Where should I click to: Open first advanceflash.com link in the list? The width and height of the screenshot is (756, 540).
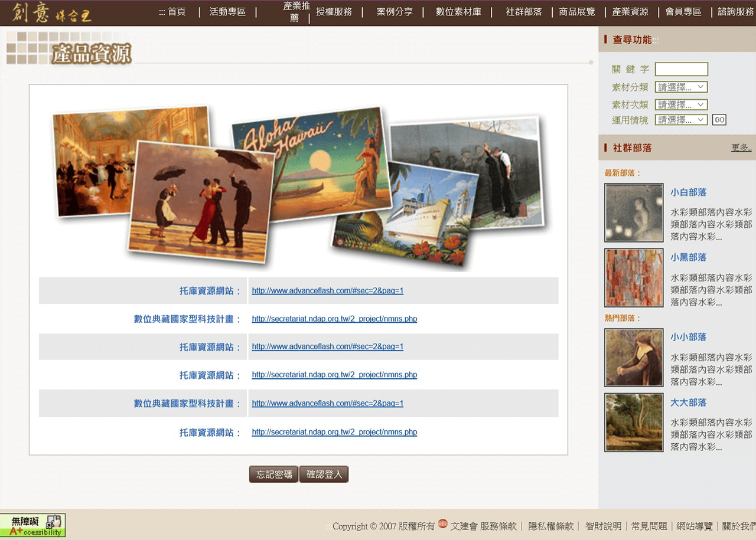pos(327,290)
